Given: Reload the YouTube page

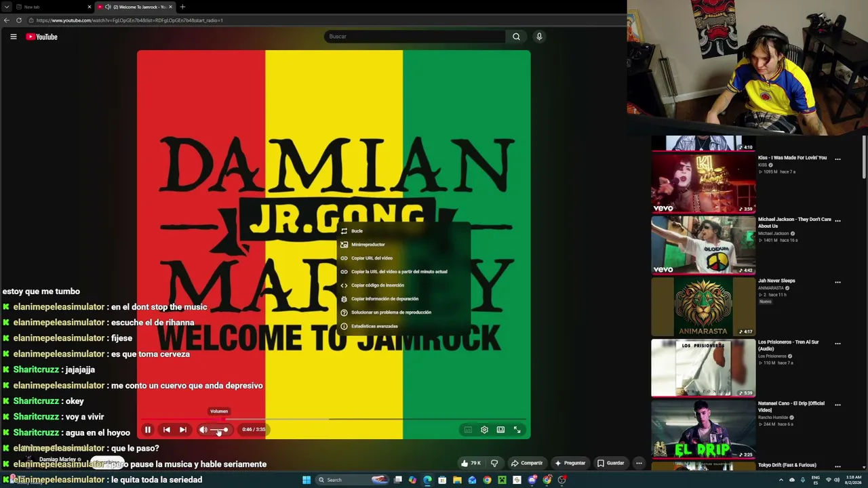Looking at the screenshot, I should tap(18, 20).
